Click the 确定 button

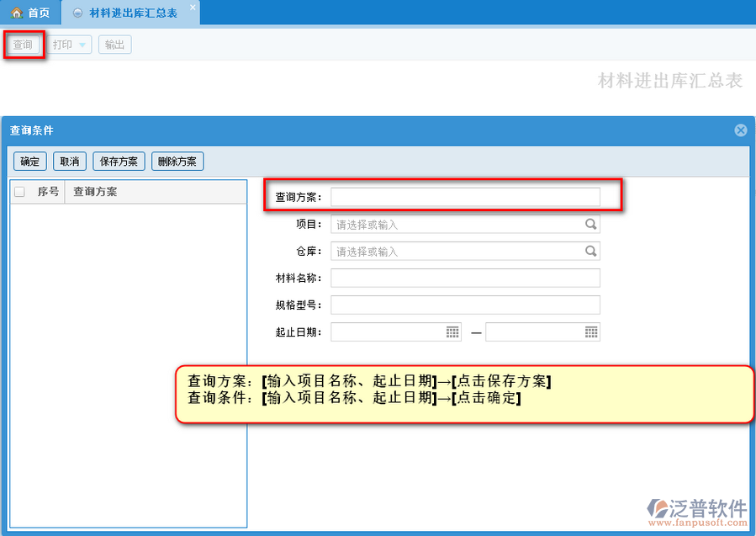[x=29, y=162]
